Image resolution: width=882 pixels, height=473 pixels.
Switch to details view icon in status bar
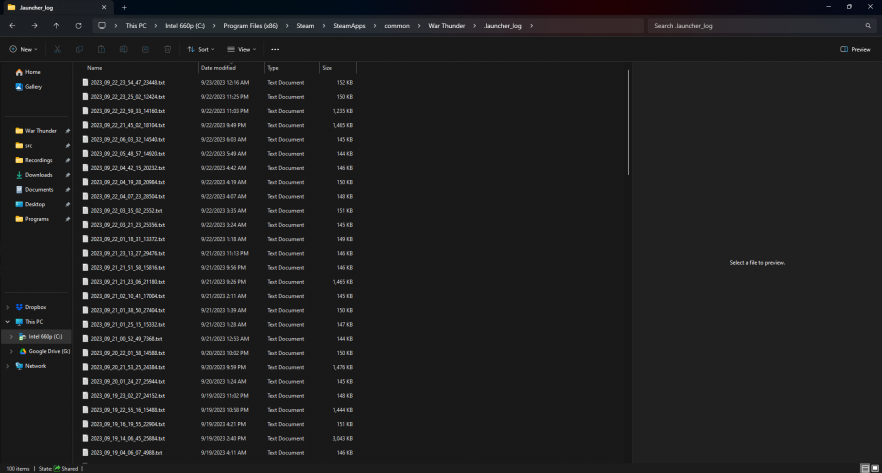click(x=865, y=469)
